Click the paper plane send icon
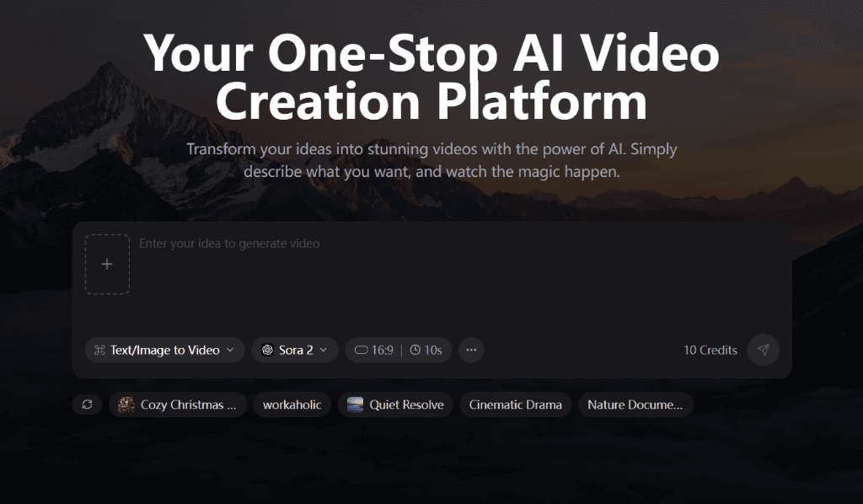The image size is (863, 504). click(765, 350)
